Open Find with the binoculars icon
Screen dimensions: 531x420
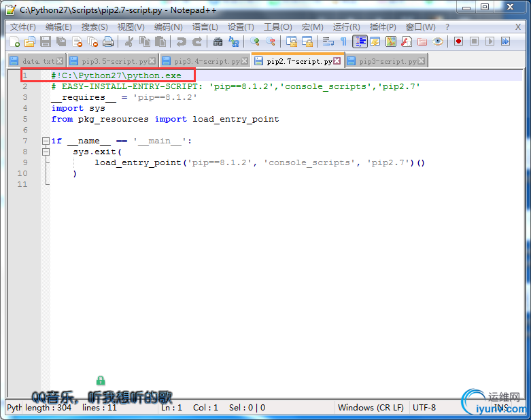pos(218,41)
